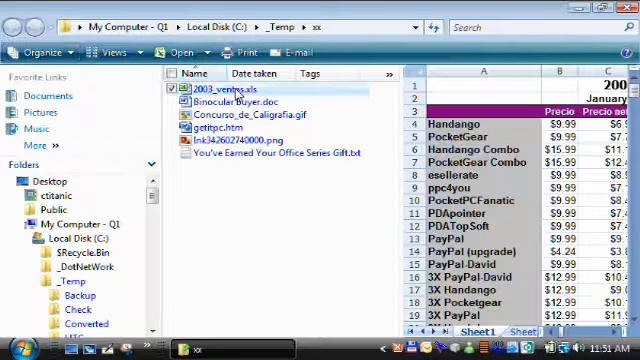This screenshot has height=360, width=640.
Task: Click the Binocular Buyer.doc Word icon
Action: coord(185,101)
